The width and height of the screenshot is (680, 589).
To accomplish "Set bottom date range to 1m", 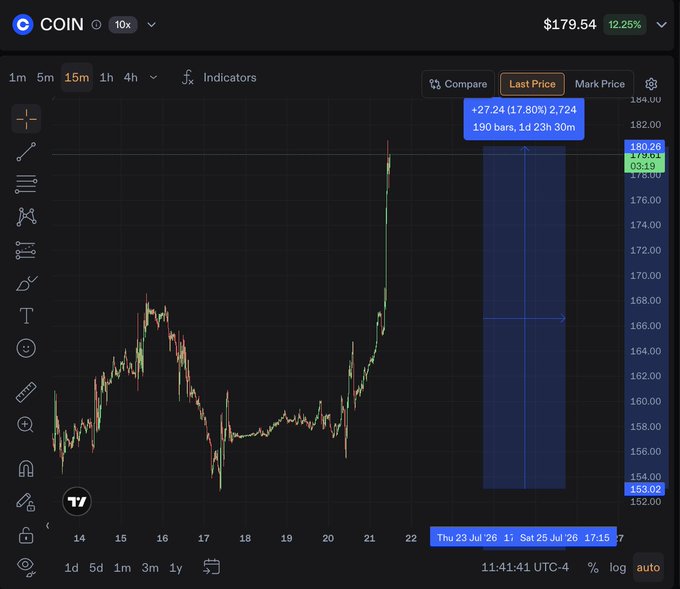I will pos(122,568).
